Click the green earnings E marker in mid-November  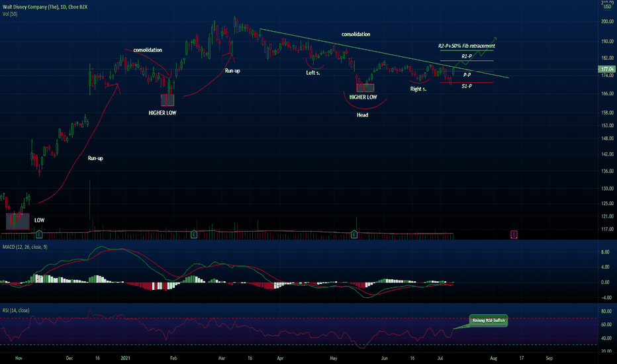pyautogui.click(x=39, y=234)
